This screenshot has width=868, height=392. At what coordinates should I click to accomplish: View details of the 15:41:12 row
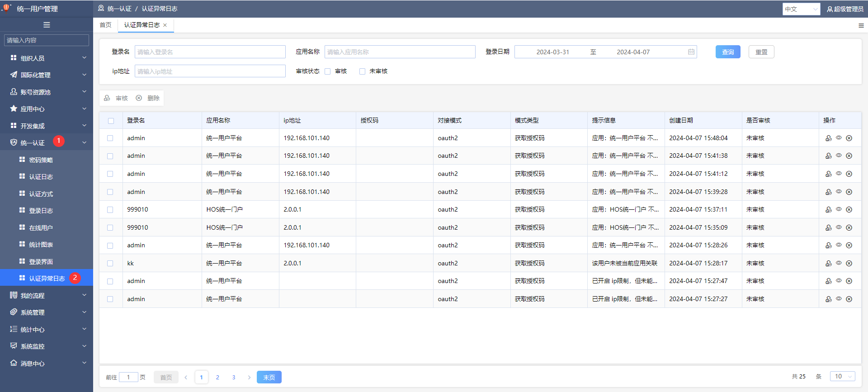click(839, 174)
